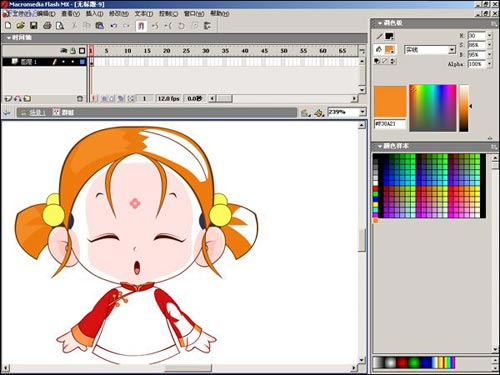Click the Insert Layer Folder icon
This screenshot has height=375, width=500.
(27, 99)
